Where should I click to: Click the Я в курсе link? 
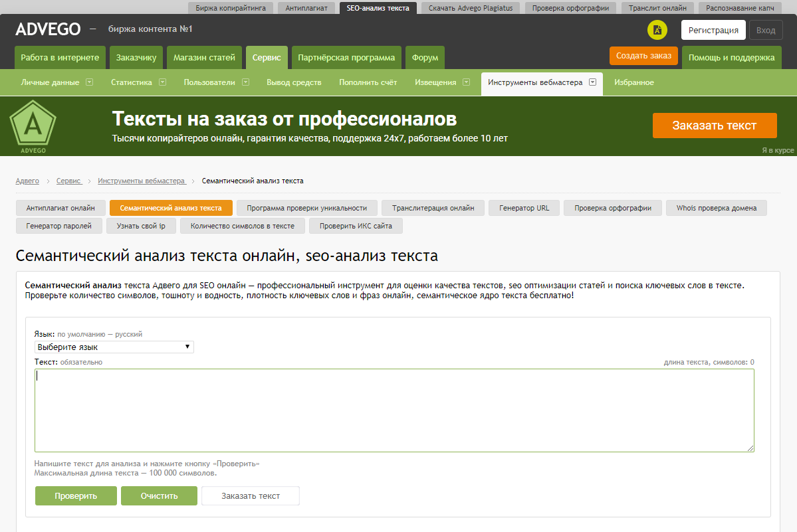(778, 150)
